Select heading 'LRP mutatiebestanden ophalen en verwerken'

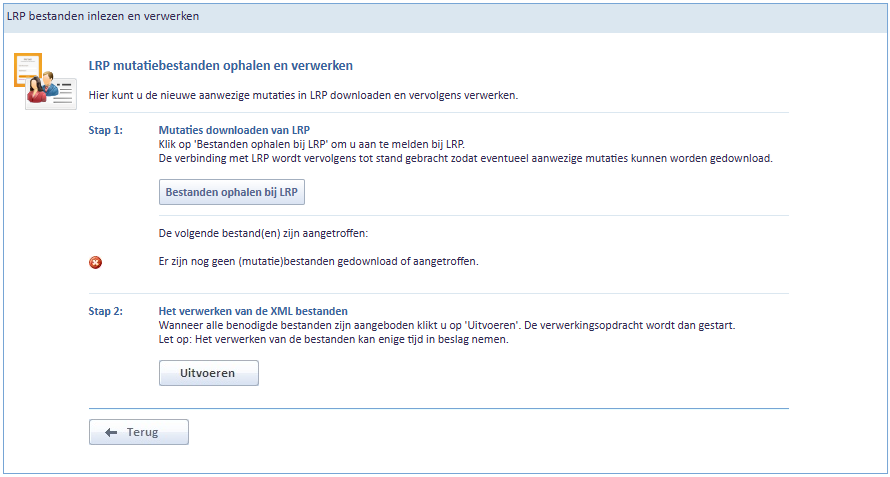221,66
